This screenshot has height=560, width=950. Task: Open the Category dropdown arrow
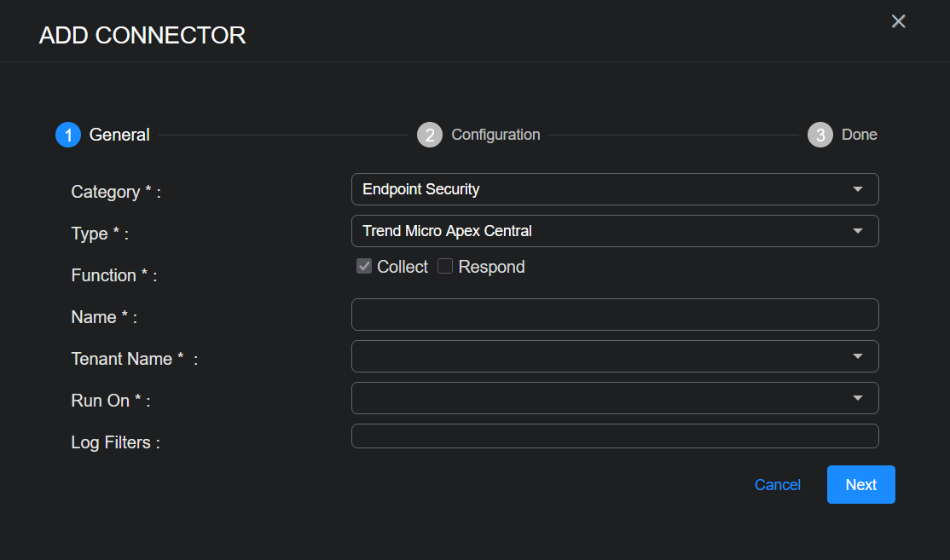coord(858,189)
